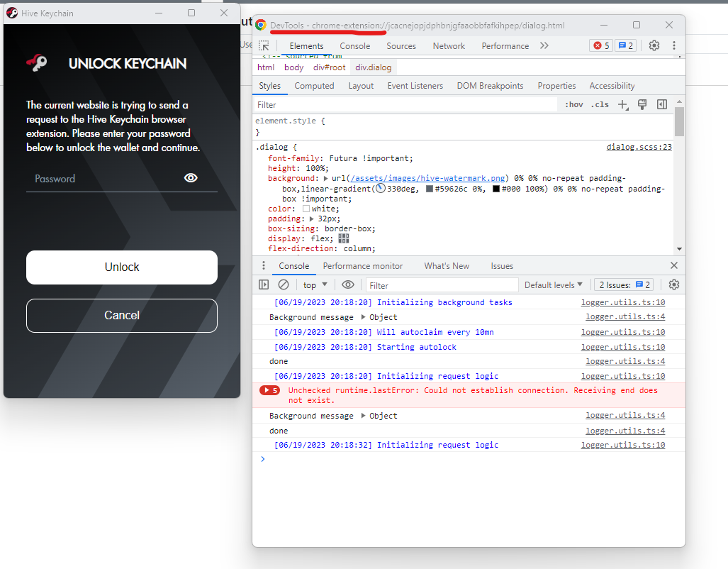The image size is (728, 569).
Task: Open DOM Breakpoints tab
Action: pos(490,86)
